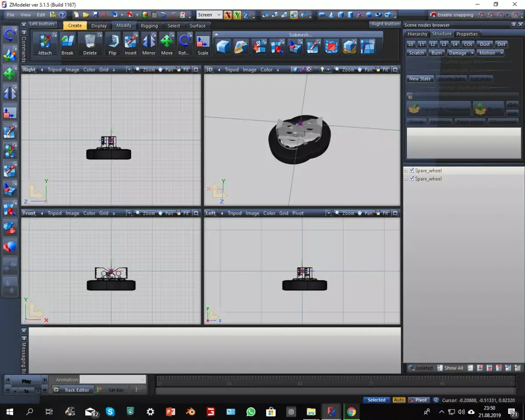
Task: Open the Left viewport options dropdown arrow
Action: 328,213
